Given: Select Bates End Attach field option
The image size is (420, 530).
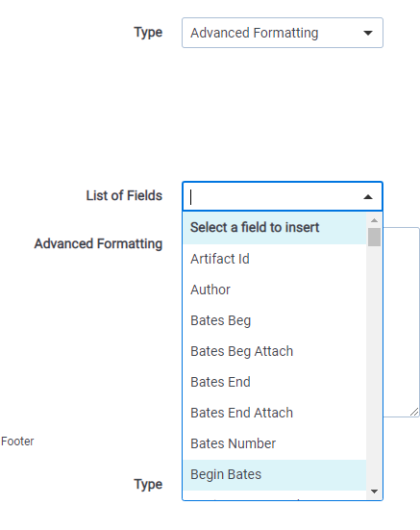Looking at the screenshot, I should [x=275, y=413].
